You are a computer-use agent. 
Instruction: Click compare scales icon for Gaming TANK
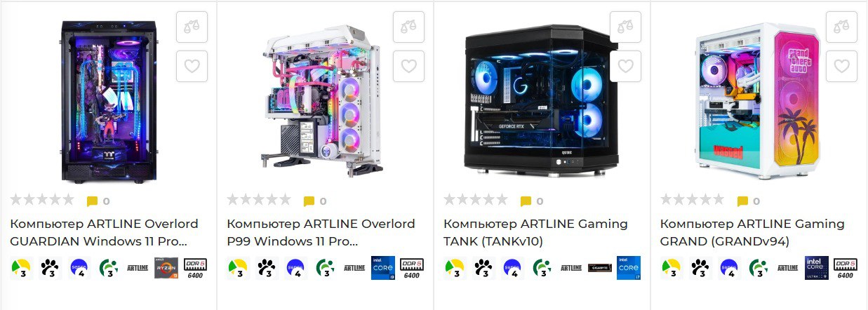click(x=625, y=27)
